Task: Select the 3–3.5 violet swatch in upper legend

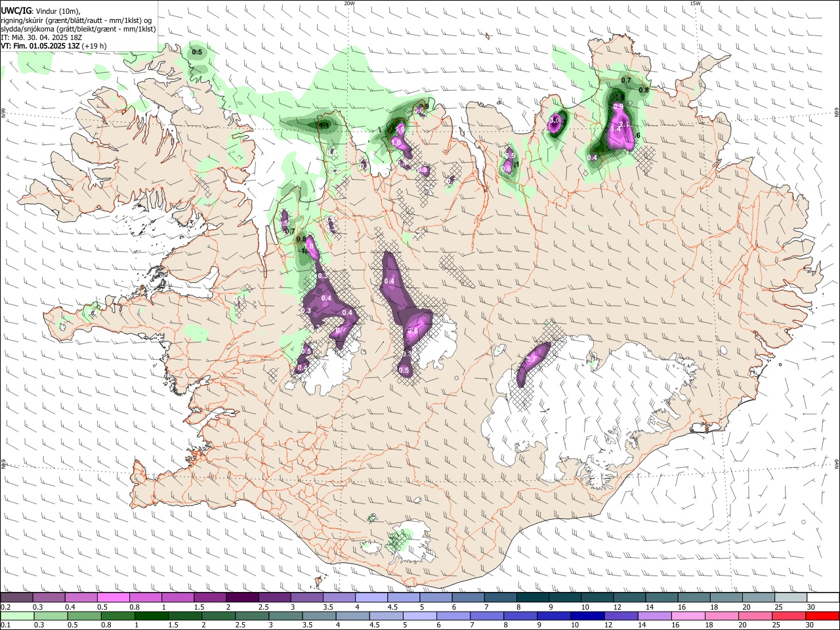Action: [306, 597]
